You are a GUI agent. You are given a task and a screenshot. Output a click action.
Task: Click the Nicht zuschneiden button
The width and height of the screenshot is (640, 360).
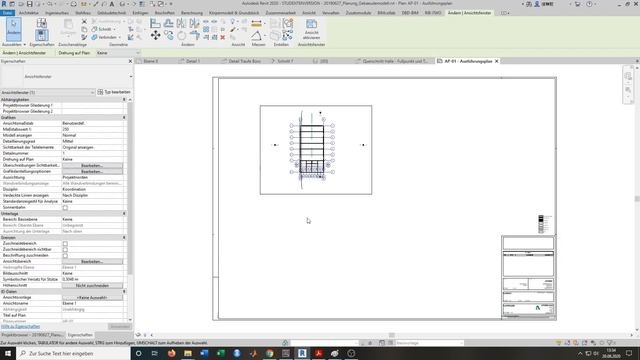click(x=92, y=285)
